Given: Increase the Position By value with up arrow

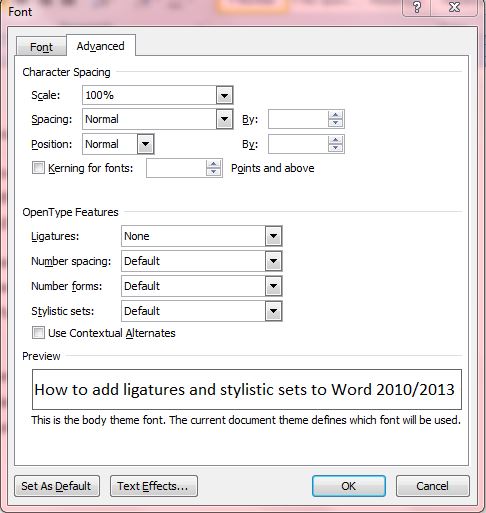Looking at the screenshot, I should click(x=335, y=140).
